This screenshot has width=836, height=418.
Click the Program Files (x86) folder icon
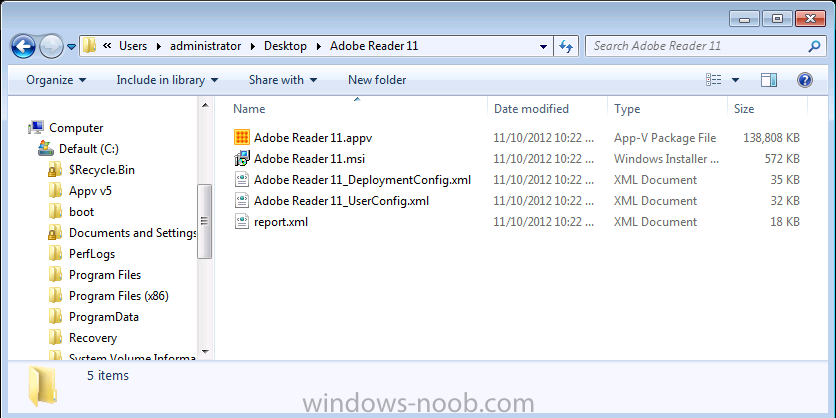click(x=55, y=296)
